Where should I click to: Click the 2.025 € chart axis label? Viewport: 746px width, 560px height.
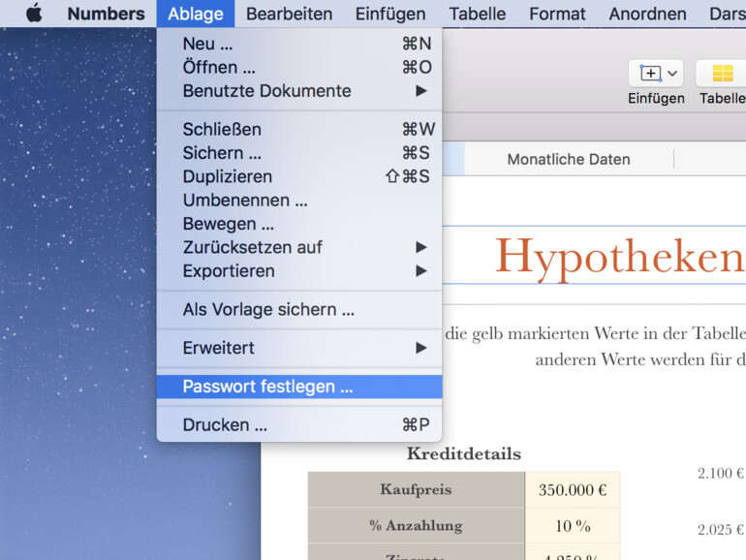(x=720, y=530)
